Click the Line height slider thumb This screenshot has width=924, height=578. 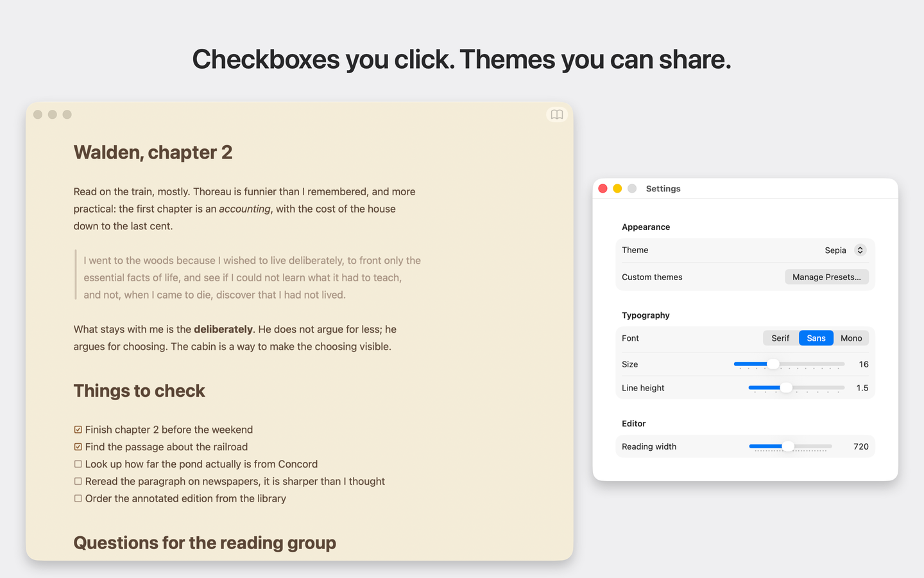[786, 388]
